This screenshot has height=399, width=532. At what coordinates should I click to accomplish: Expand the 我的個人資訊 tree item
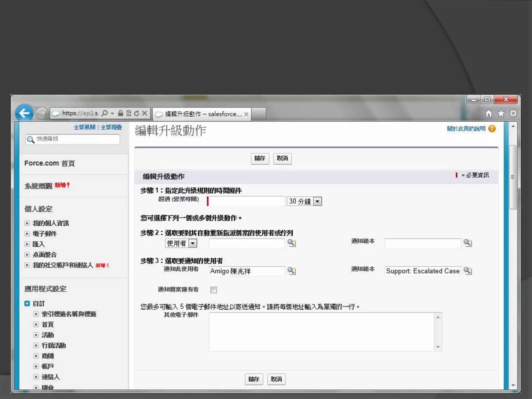27,223
